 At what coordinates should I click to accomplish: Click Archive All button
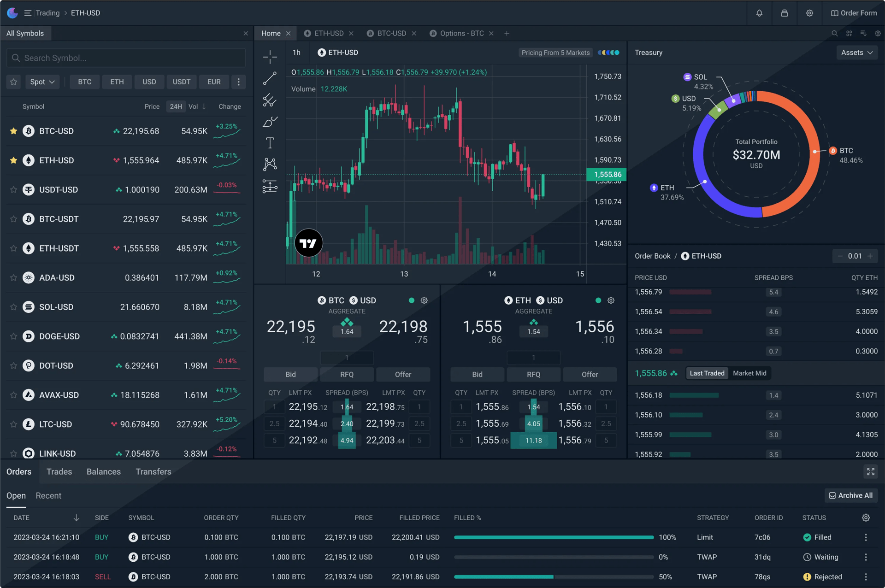click(x=851, y=495)
